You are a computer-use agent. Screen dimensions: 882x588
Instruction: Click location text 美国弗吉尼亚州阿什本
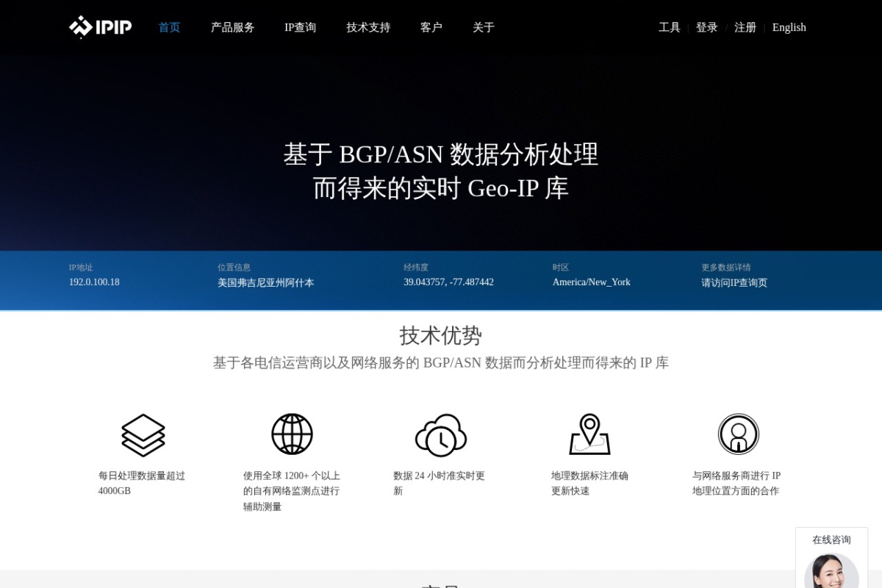click(266, 282)
